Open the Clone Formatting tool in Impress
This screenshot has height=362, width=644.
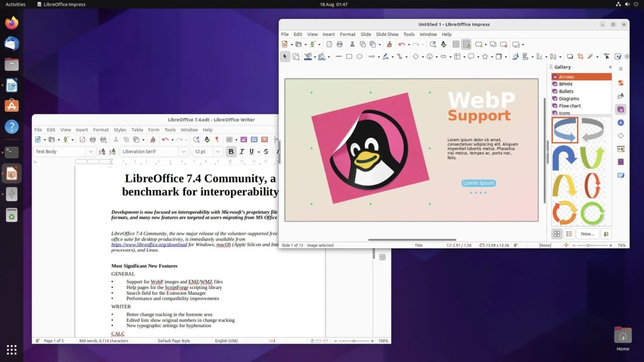point(389,44)
